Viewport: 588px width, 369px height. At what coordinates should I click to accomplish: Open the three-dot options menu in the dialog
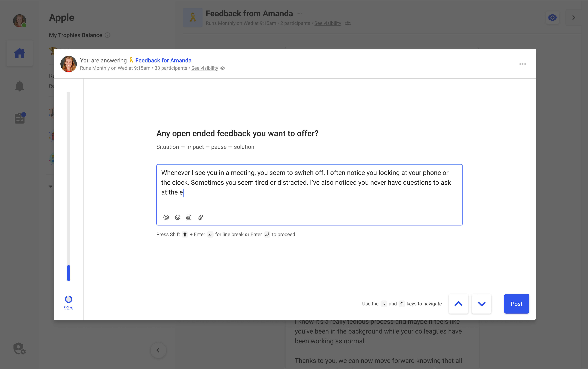[523, 64]
